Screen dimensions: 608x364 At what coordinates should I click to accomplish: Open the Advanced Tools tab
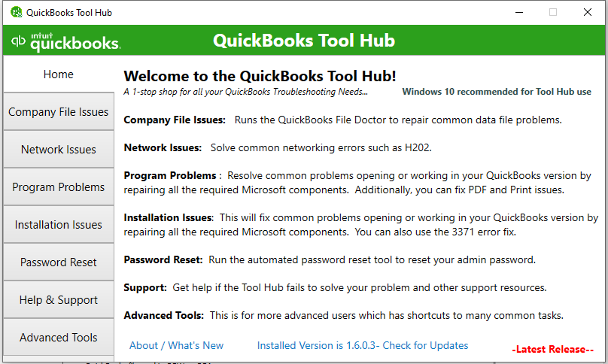[58, 338]
